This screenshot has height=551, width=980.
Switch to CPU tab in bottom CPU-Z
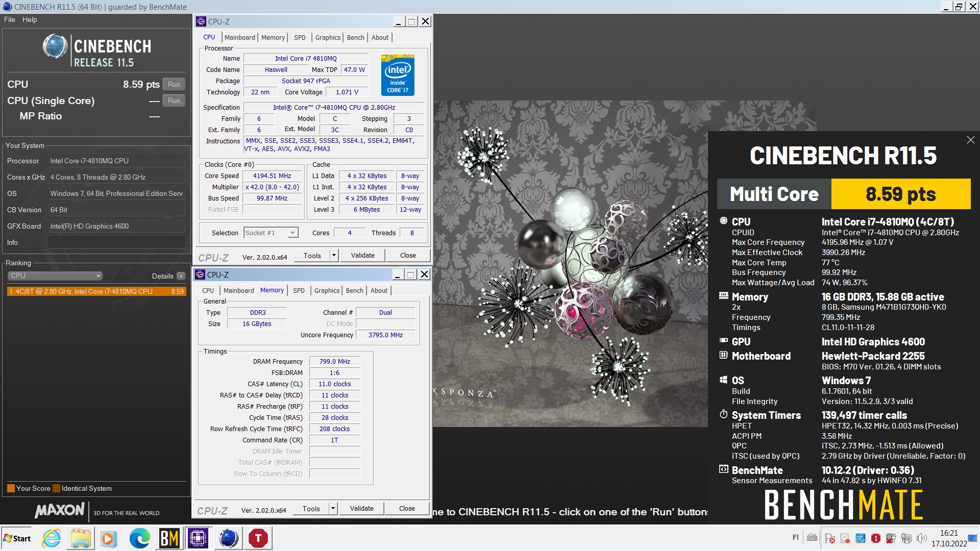(208, 291)
